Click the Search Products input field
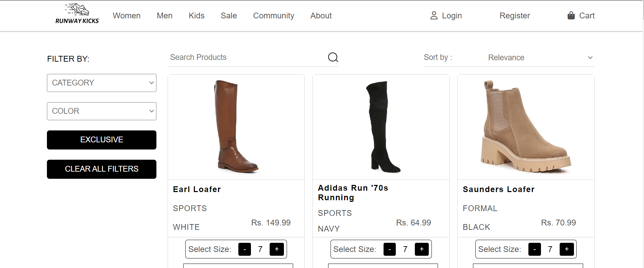Screen dimensions: 644x268 (x=238, y=57)
